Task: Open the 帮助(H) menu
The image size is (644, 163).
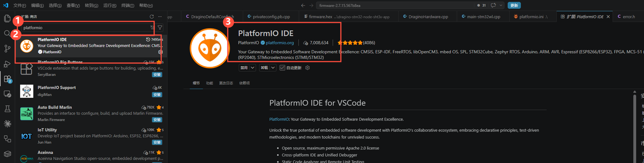Action: [x=146, y=6]
